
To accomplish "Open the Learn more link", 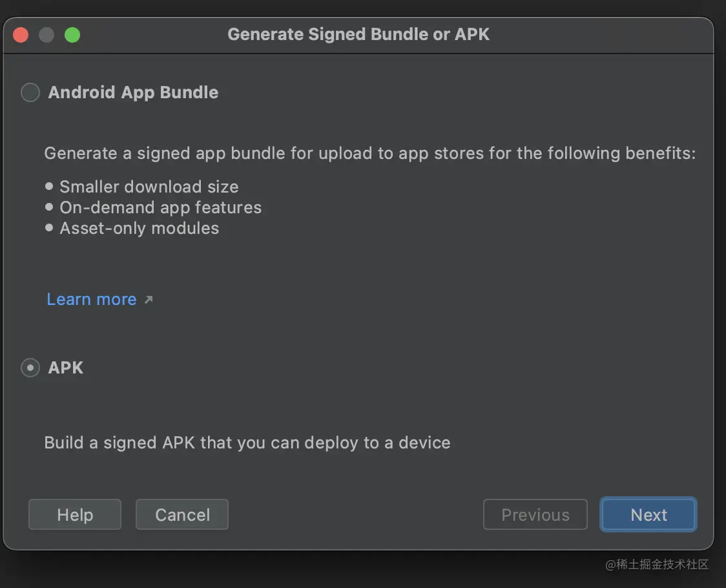I will click(x=92, y=299).
